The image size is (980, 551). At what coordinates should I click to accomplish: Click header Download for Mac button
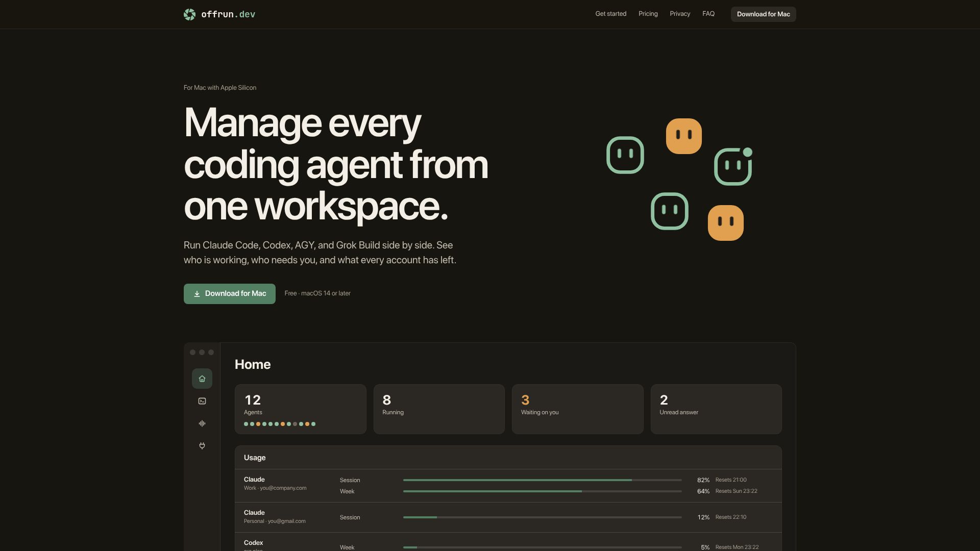coord(764,14)
